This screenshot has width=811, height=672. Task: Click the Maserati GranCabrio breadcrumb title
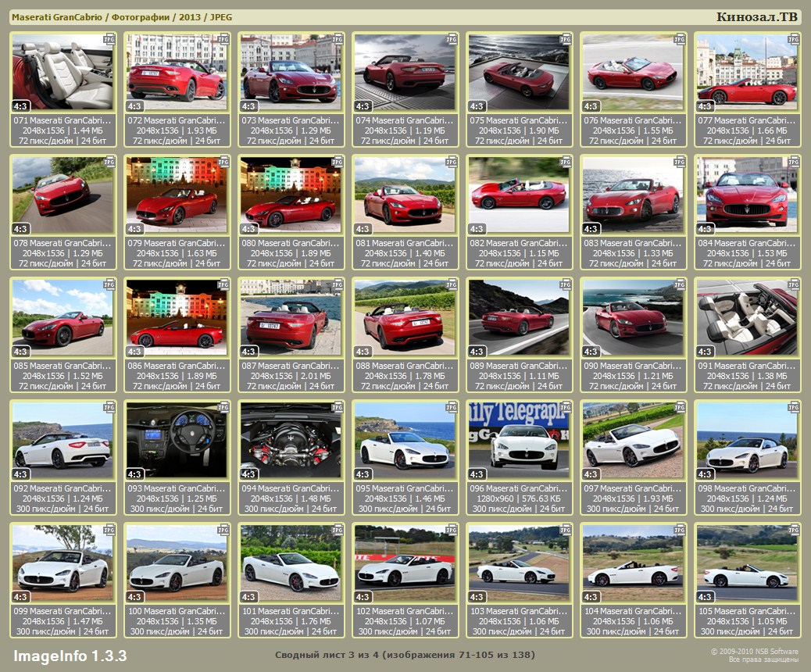56,17
